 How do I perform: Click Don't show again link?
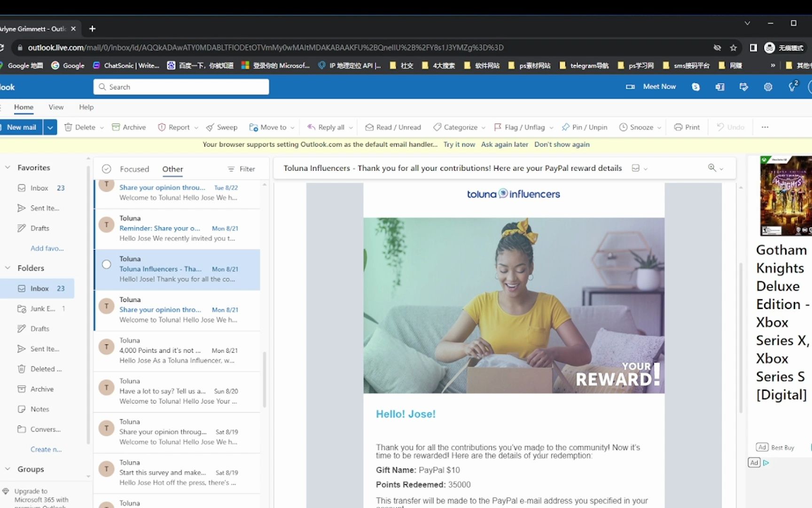click(562, 144)
